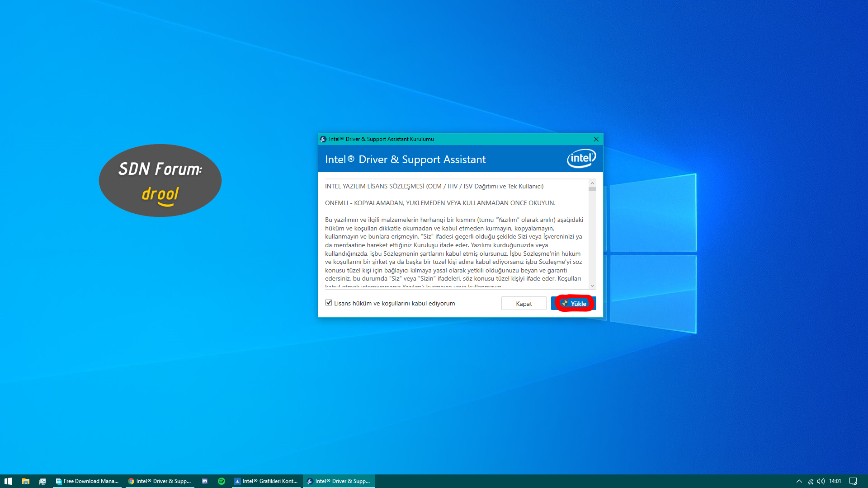Open the volume control icon
Image resolution: width=868 pixels, height=488 pixels.
click(x=821, y=481)
